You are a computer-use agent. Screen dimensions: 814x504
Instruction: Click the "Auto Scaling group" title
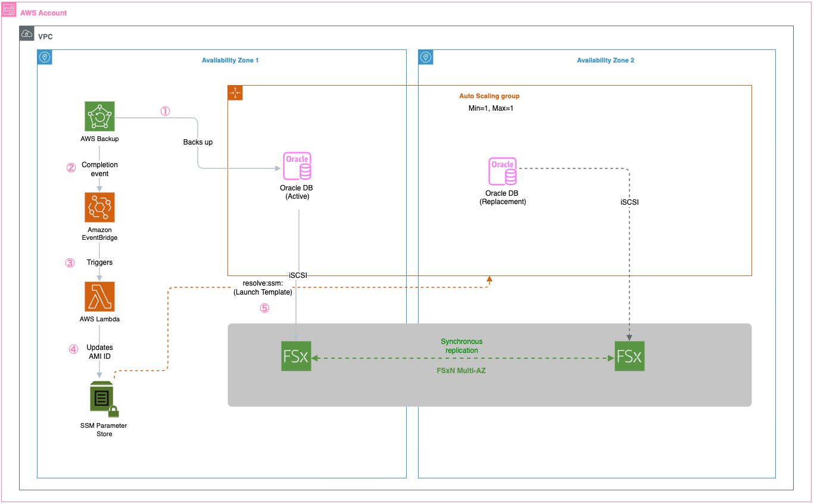489,96
